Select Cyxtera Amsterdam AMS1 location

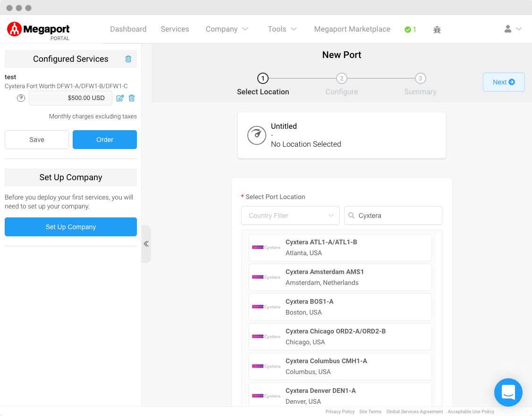(340, 277)
